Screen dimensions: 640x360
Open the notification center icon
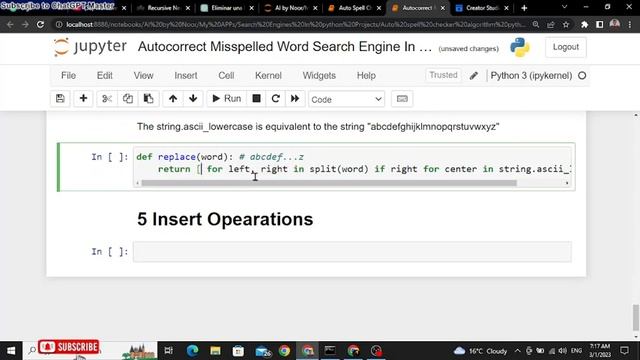point(624,351)
